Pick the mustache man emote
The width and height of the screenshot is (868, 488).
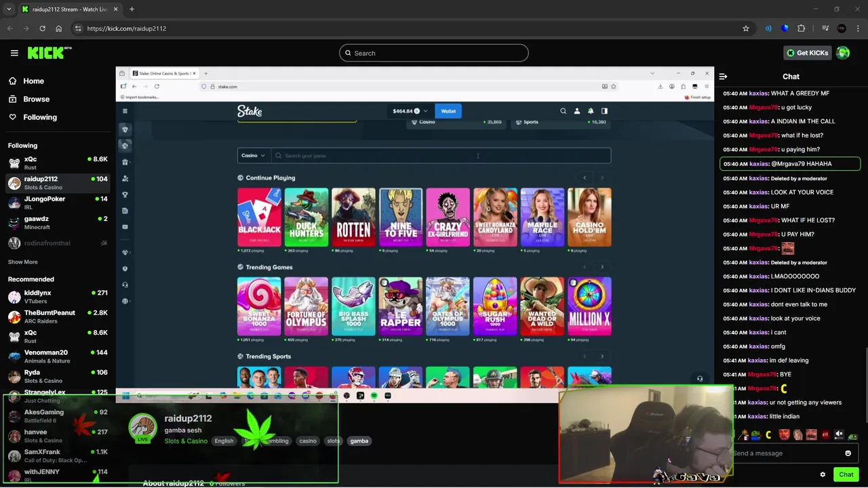(812, 435)
